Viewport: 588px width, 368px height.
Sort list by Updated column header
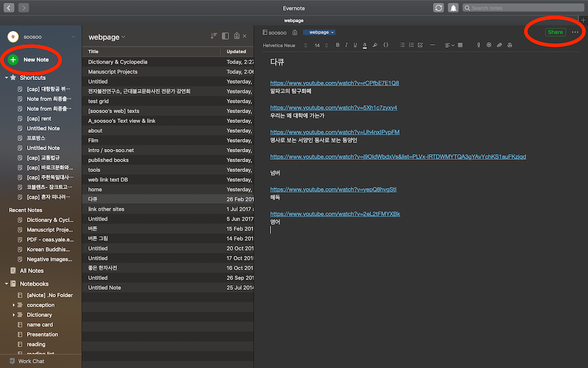tap(237, 51)
